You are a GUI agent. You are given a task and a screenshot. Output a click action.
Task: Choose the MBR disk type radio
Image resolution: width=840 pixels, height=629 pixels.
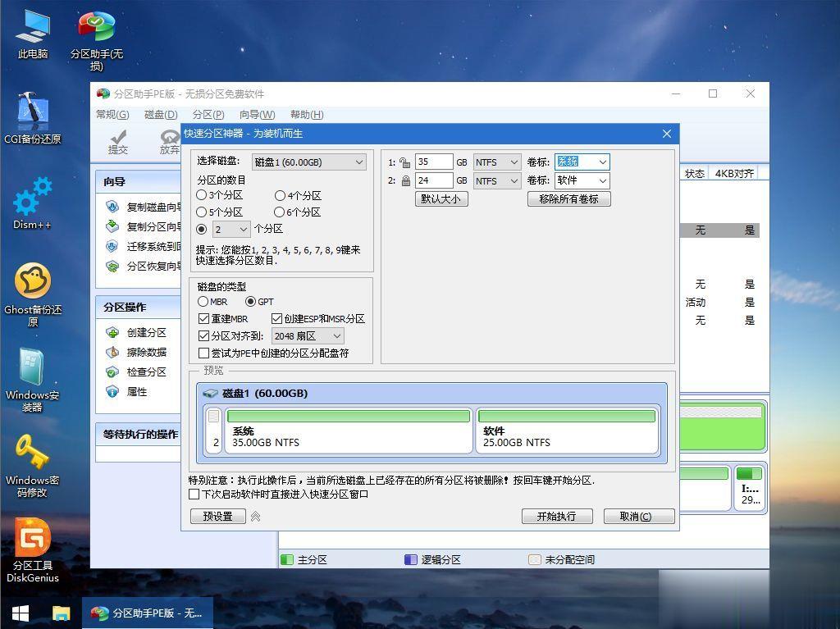(x=203, y=302)
